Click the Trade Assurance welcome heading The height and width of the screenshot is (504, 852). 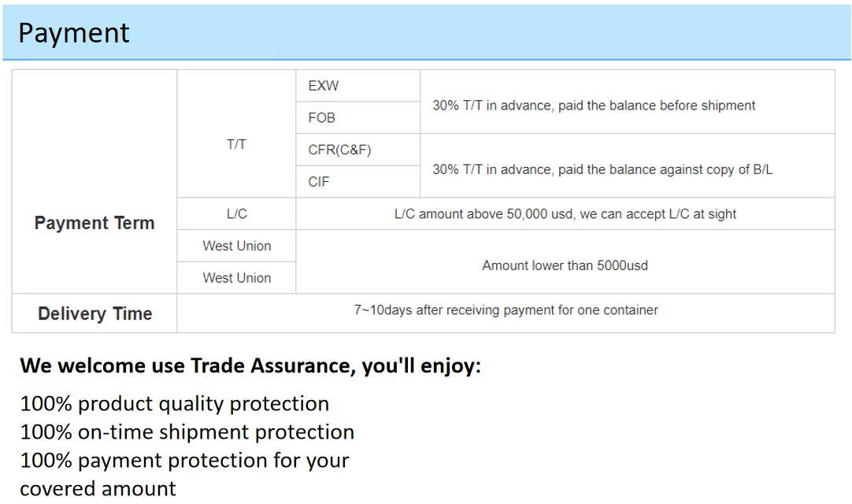(x=250, y=365)
